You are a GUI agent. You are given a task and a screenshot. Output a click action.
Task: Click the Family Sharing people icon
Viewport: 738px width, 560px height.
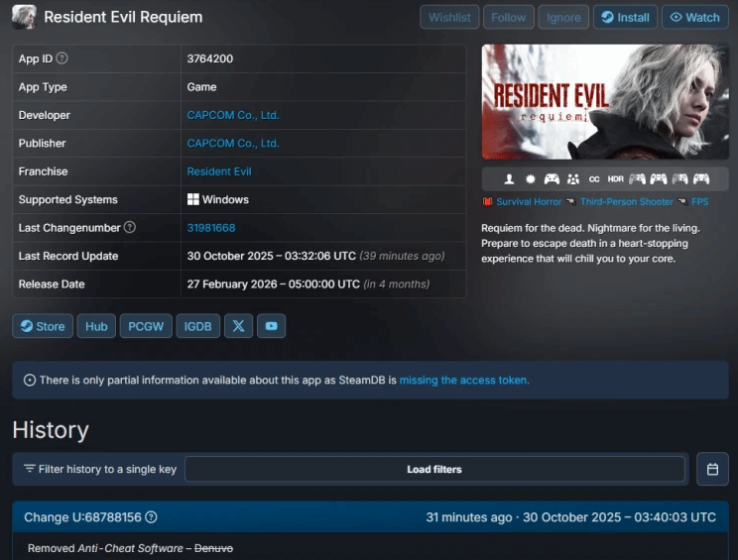572,179
